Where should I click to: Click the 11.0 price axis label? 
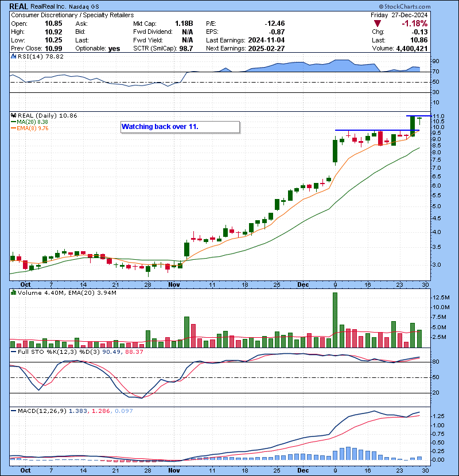pyautogui.click(x=438, y=116)
